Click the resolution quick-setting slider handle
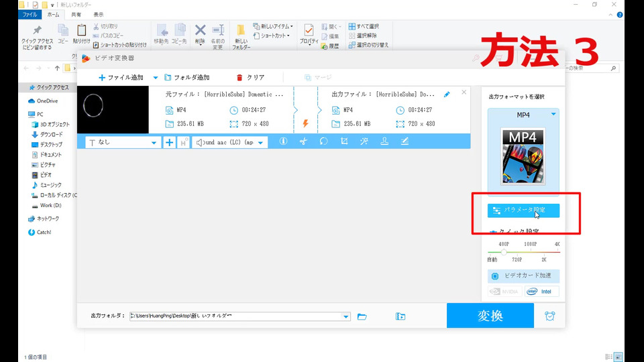 tap(504, 252)
